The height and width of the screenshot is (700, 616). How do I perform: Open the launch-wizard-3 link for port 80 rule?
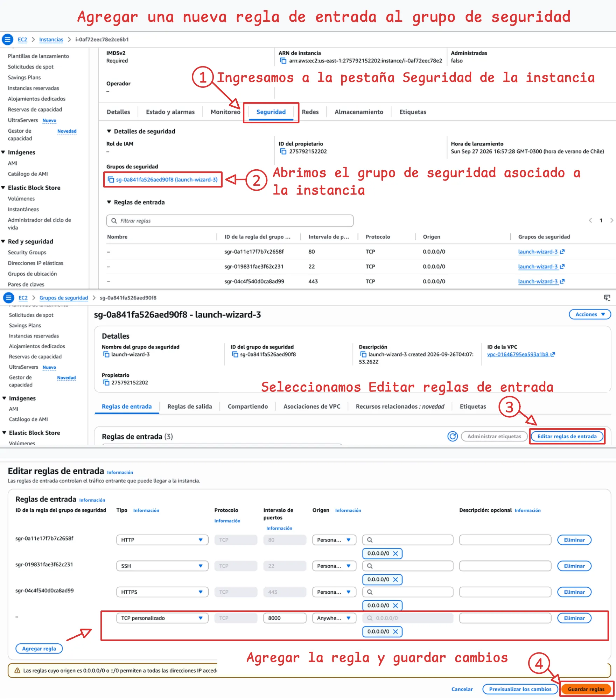tap(541, 252)
